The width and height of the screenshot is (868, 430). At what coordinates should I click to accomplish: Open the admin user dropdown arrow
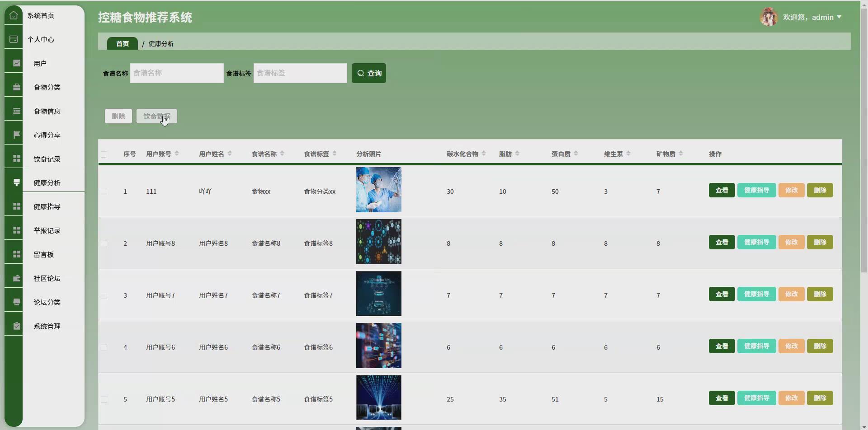[839, 17]
